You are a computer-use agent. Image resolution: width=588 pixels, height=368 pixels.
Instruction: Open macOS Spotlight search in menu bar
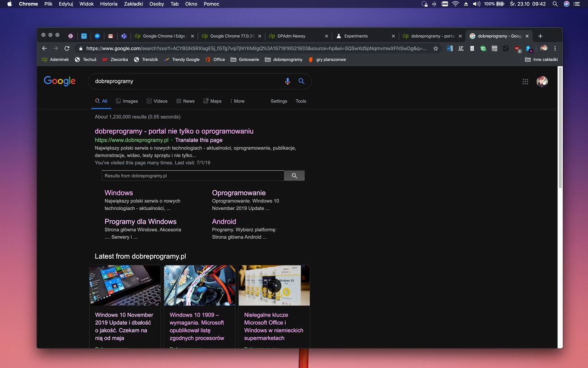pos(555,4)
